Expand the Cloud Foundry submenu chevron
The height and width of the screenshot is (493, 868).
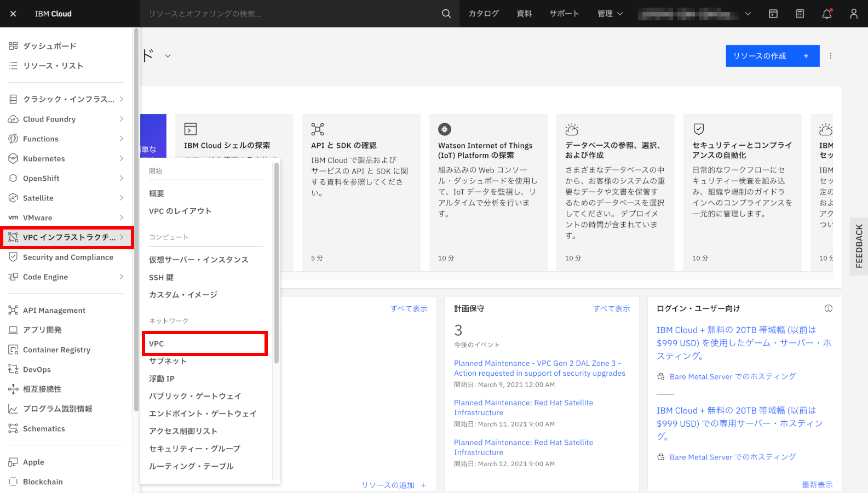122,119
